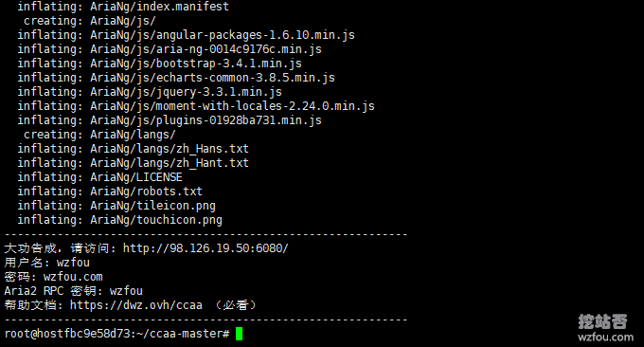Screen dimensions: 644x347
Task: Open the https://dwz.ovh/ccaa help link
Action: (136, 305)
